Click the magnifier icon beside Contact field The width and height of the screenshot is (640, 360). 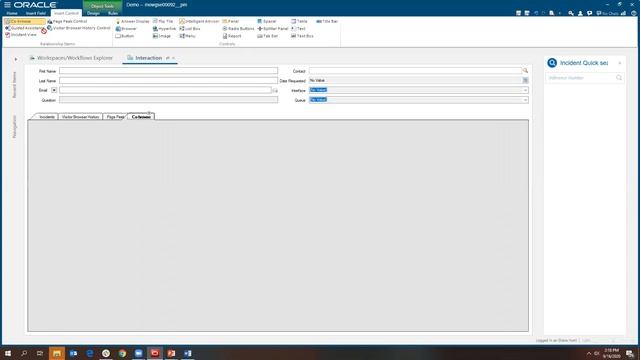pos(525,71)
